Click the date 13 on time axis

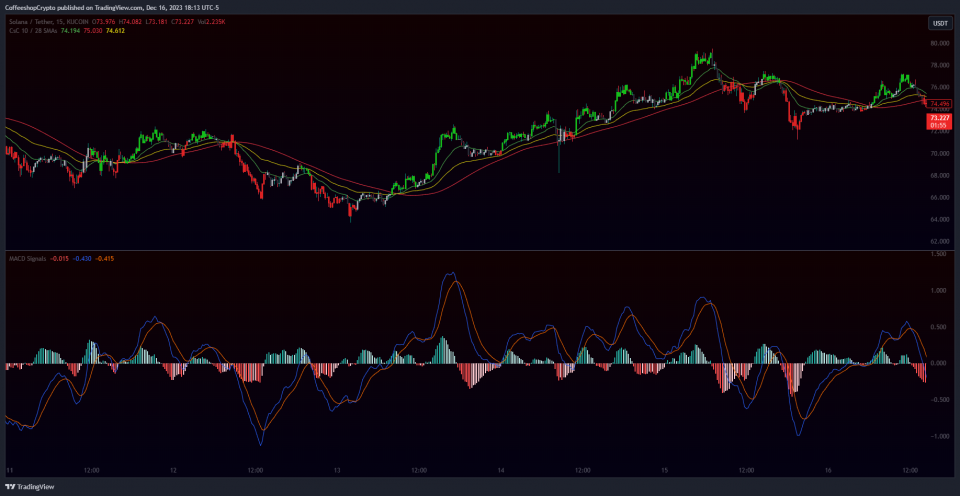coord(337,469)
